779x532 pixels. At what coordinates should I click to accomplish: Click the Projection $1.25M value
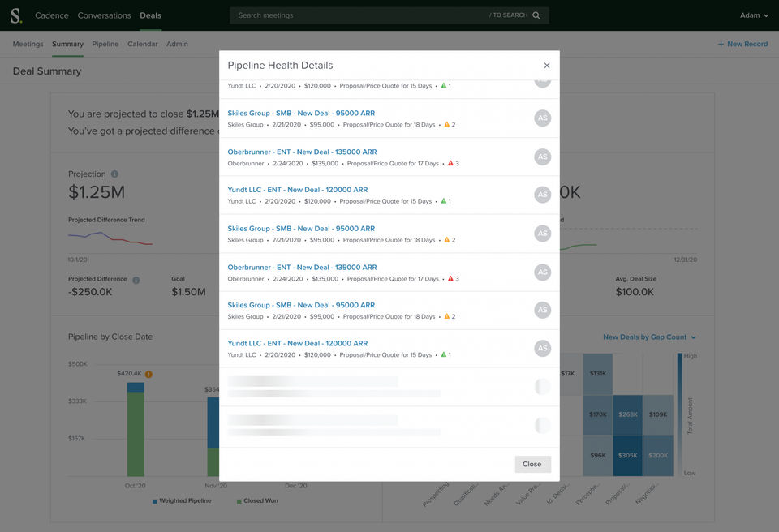pyautogui.click(x=97, y=192)
